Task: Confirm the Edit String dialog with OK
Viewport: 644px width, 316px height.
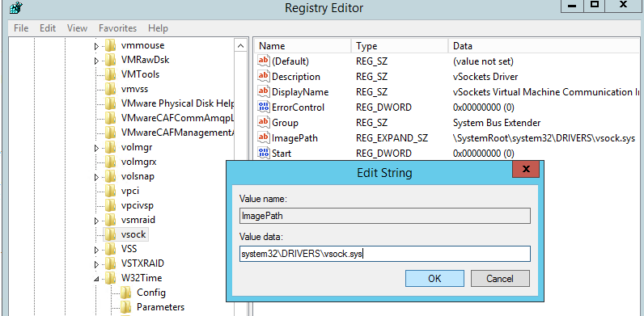Action: 434,279
